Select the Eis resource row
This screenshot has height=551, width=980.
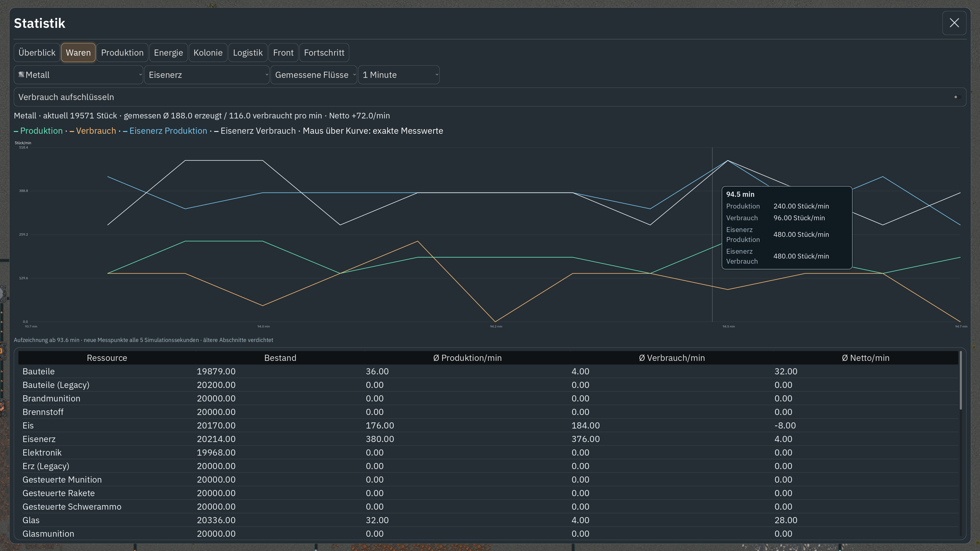point(488,425)
